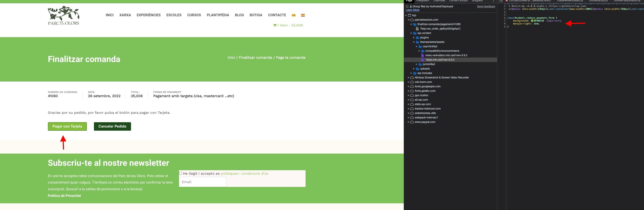
Task: Click the Pagar con Tarjeta button
Action: (67, 126)
